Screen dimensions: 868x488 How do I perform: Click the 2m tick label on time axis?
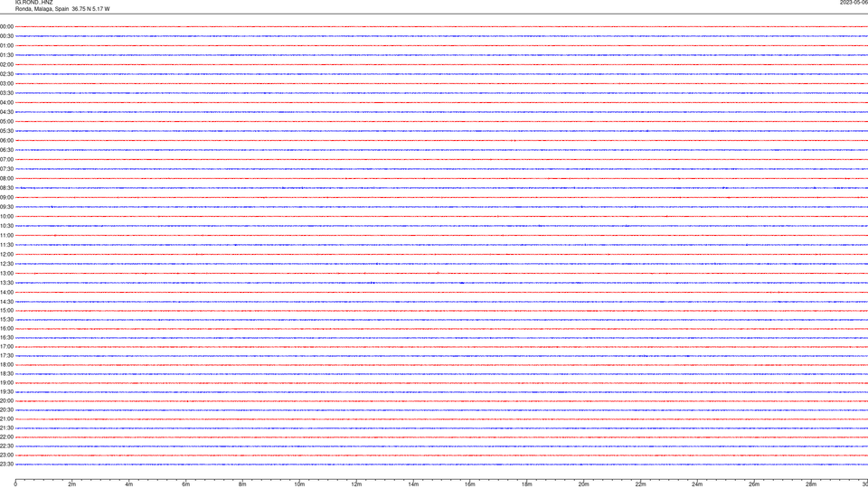pos(72,484)
